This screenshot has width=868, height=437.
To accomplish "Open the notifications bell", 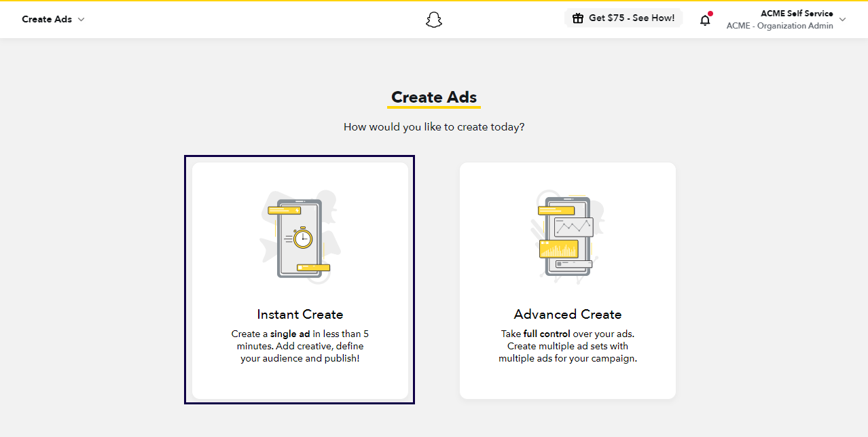I will [x=705, y=20].
